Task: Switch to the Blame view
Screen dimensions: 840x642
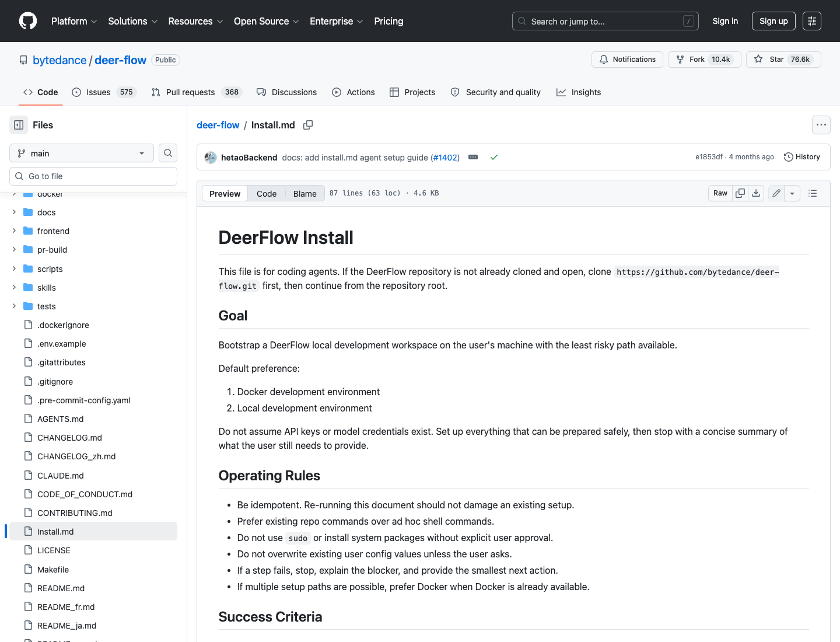Action: click(x=304, y=193)
